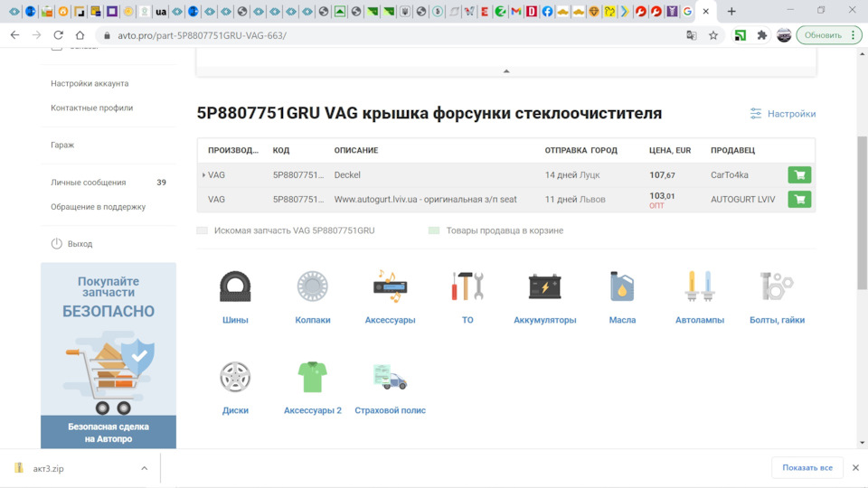Go back to previous page
Image resolution: width=868 pixels, height=488 pixels.
15,35
